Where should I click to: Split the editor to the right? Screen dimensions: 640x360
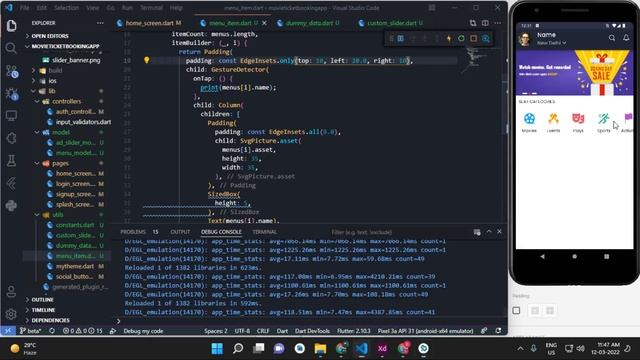pyautogui.click(x=485, y=23)
